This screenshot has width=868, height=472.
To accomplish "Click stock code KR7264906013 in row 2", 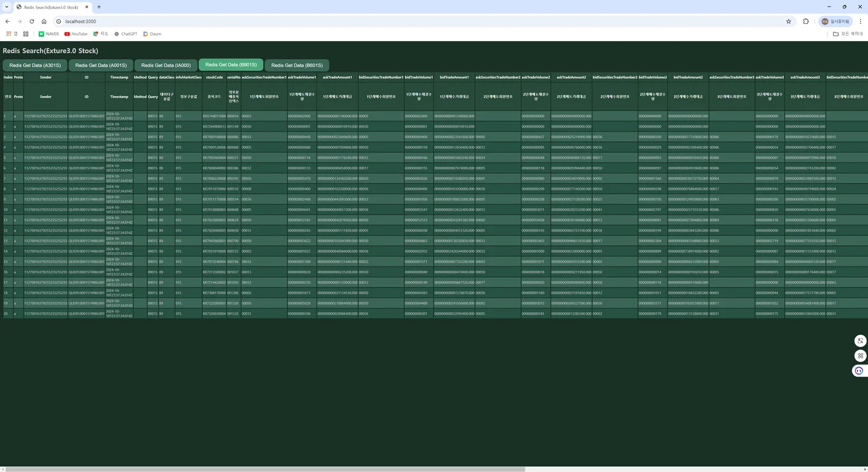I will pyautogui.click(x=215, y=126).
